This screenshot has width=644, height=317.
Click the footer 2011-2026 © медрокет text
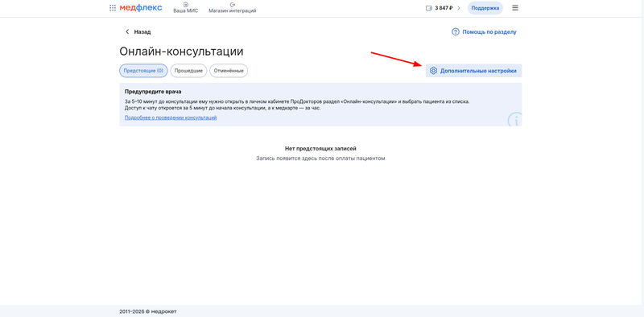(148, 311)
